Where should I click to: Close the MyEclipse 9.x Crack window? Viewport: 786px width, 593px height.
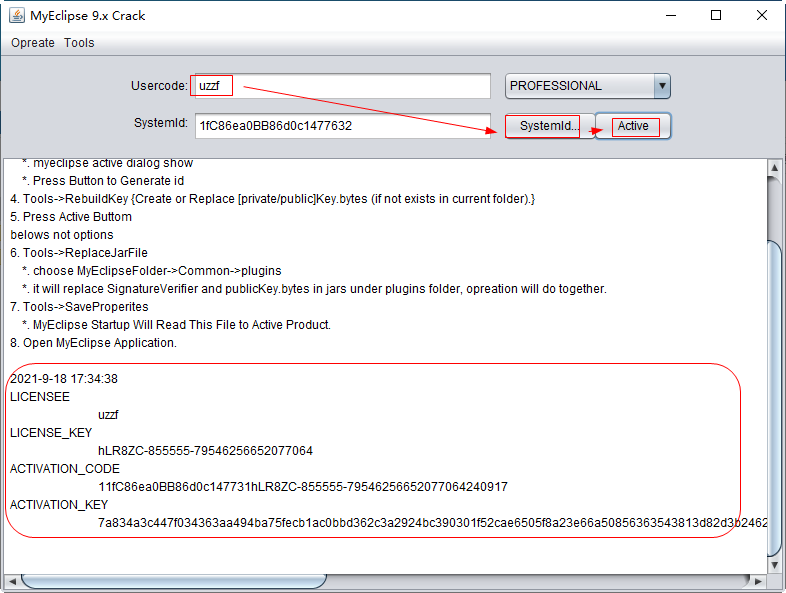762,15
